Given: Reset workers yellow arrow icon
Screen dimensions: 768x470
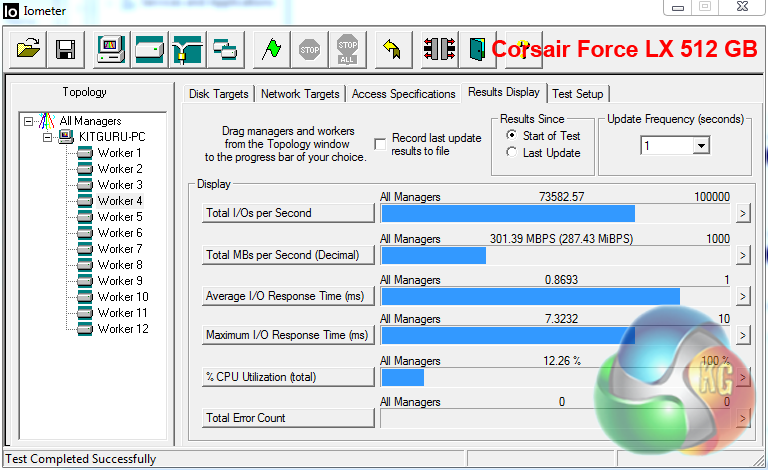Looking at the screenshot, I should (393, 49).
